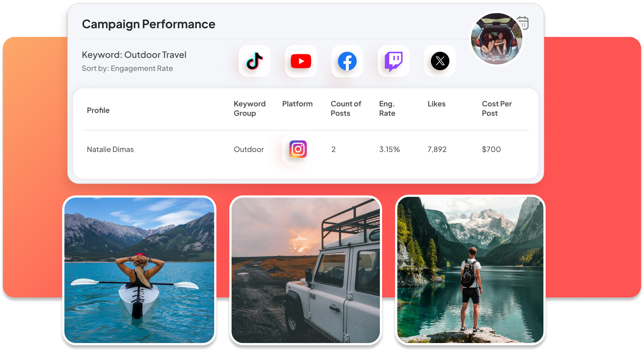Select the YouTube platform icon
Image resolution: width=644 pixels, height=351 pixels.
point(301,61)
